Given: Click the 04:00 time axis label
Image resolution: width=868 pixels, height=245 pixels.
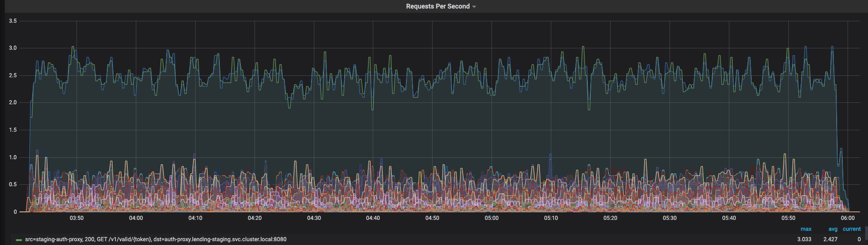Looking at the screenshot, I should coord(136,218).
